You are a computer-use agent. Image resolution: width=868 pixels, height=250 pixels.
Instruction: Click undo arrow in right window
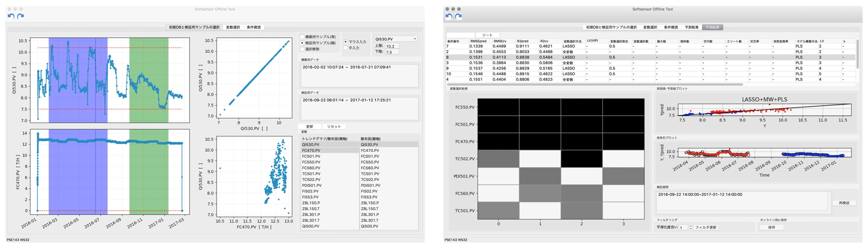(x=449, y=16)
